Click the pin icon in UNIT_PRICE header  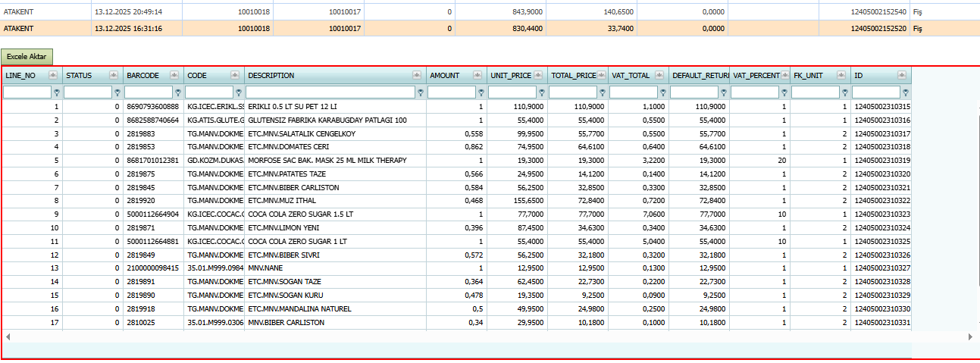pos(538,75)
